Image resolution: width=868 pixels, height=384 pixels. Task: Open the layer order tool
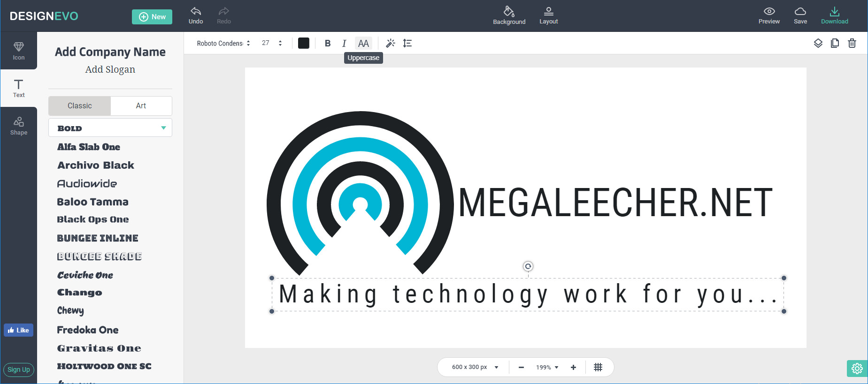(x=818, y=43)
